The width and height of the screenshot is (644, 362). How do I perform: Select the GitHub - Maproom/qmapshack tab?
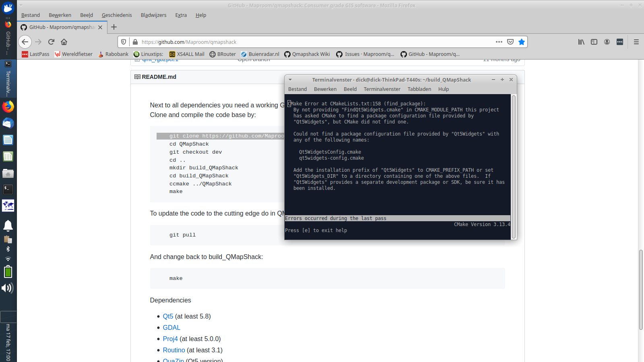click(x=61, y=27)
